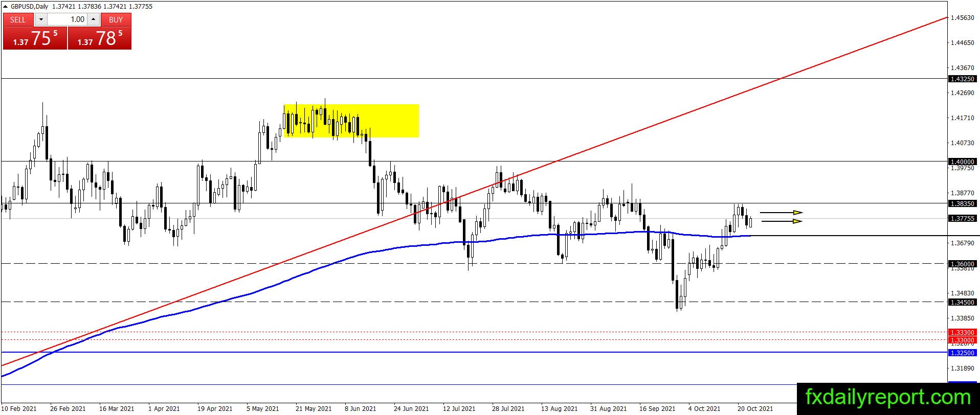
Task: Click the 1.38350 level price label
Action: pyautogui.click(x=962, y=203)
